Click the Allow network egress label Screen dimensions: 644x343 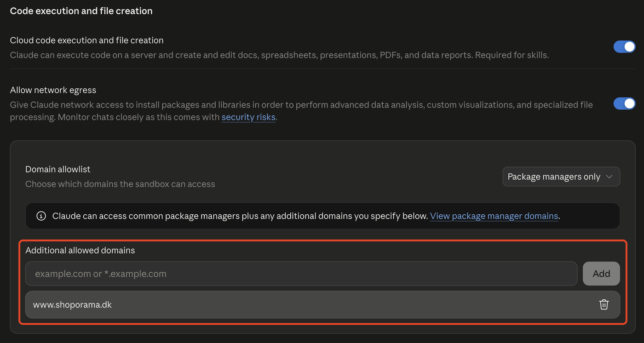(x=53, y=90)
